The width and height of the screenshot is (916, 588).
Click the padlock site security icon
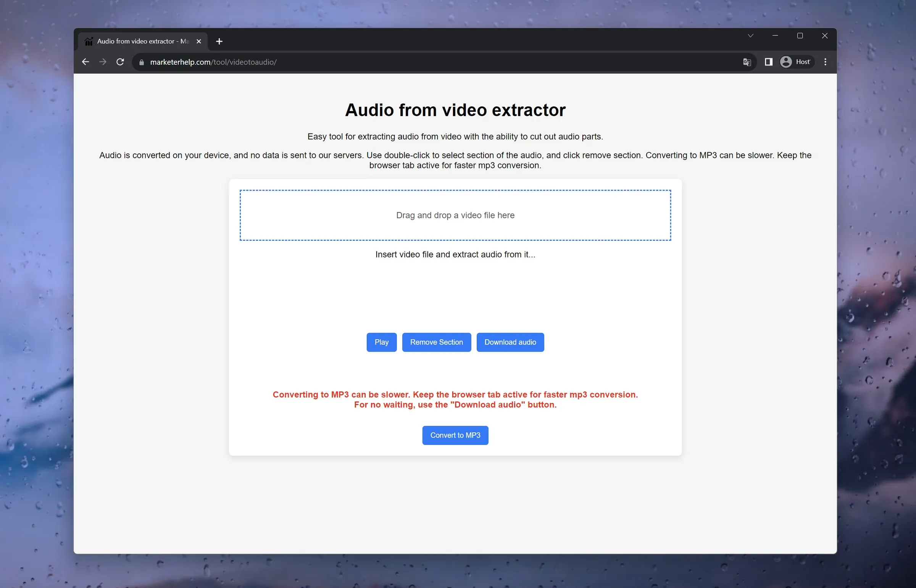(141, 62)
